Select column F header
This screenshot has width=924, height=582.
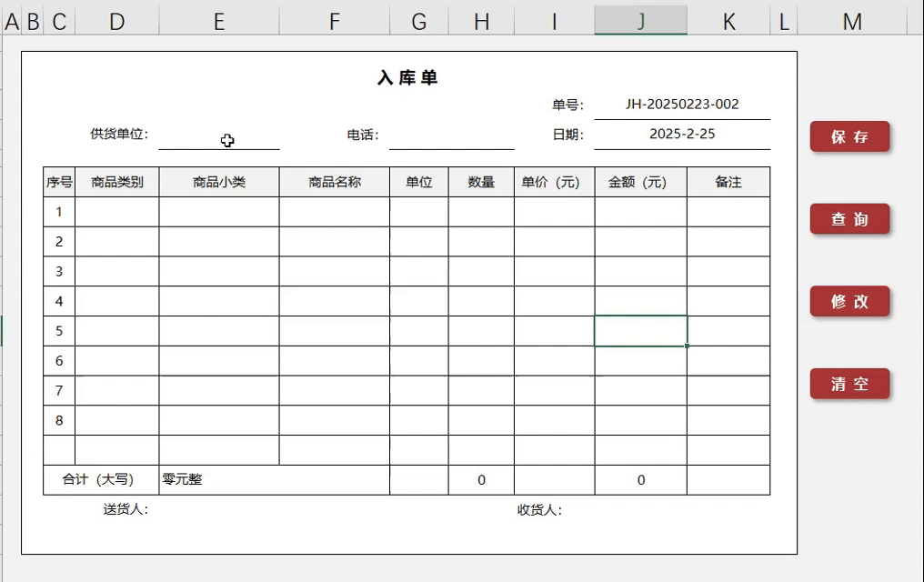334,22
